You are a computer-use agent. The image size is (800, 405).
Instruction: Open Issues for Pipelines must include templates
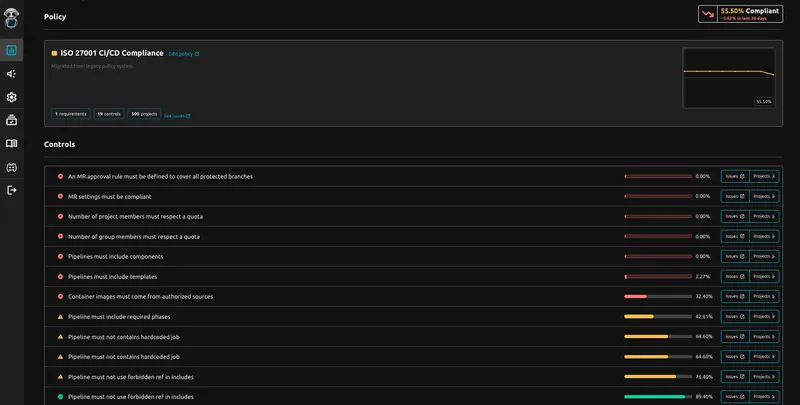tap(735, 277)
